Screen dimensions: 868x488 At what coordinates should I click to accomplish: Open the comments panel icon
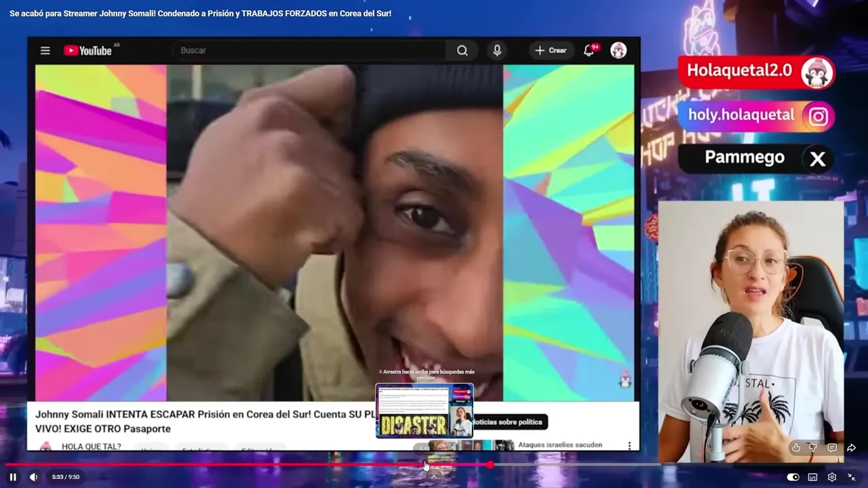coord(832,447)
